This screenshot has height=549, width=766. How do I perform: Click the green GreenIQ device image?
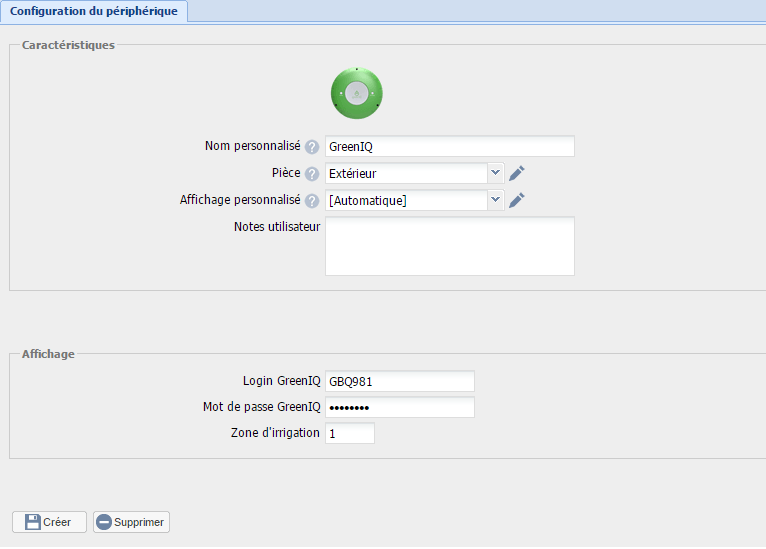point(357,93)
